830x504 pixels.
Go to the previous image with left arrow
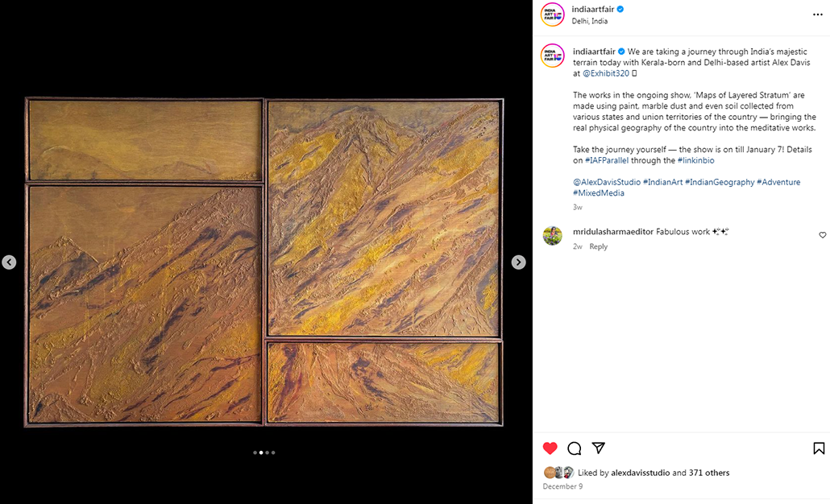[x=9, y=262]
